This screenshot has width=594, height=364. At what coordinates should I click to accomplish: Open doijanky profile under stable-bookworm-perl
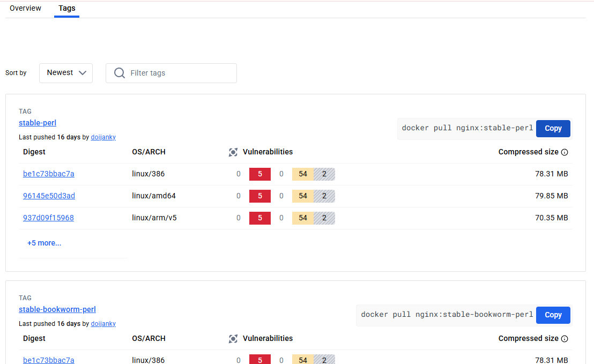coord(103,324)
